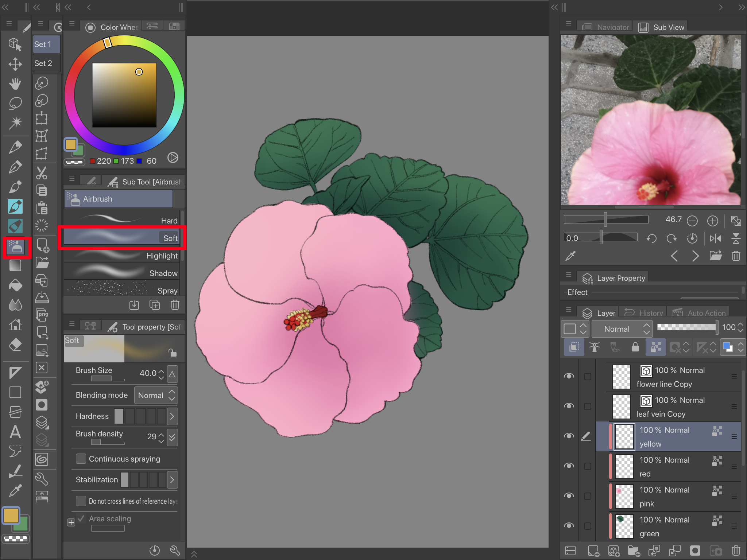Select the Move layer tool
Image resolution: width=747 pixels, height=560 pixels.
(x=15, y=64)
